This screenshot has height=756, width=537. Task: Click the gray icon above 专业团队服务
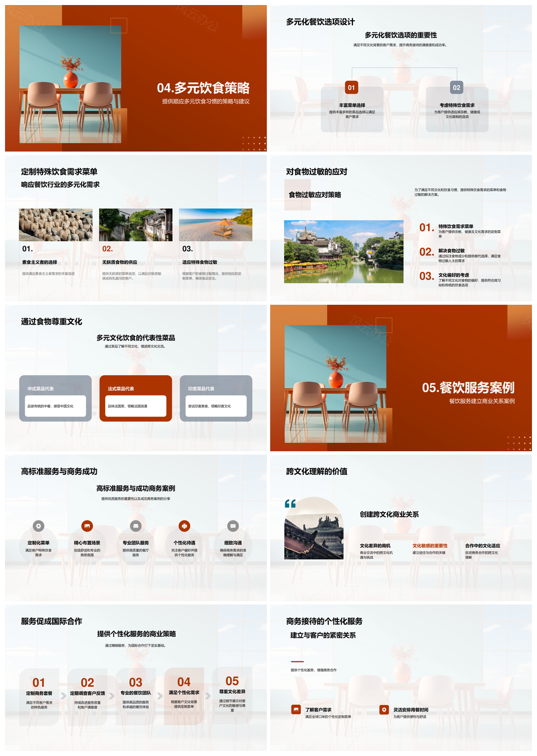pyautogui.click(x=136, y=526)
